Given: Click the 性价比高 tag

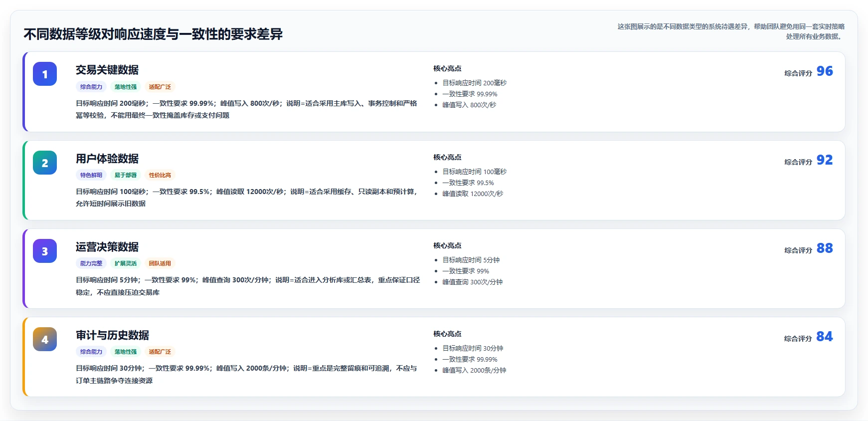Looking at the screenshot, I should pyautogui.click(x=160, y=175).
